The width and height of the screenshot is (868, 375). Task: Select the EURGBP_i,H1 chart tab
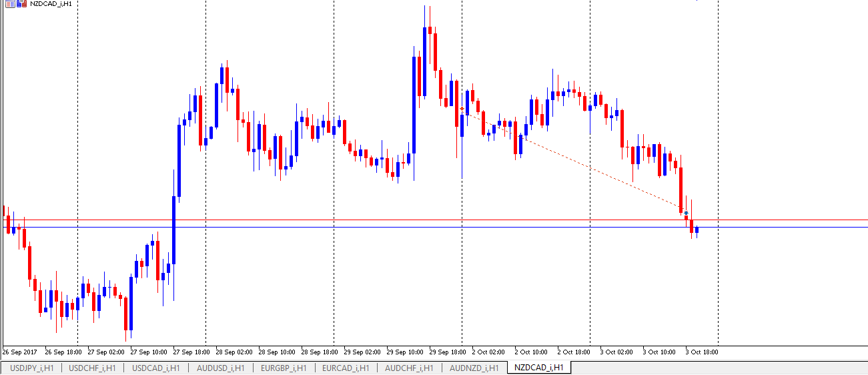pos(284,368)
